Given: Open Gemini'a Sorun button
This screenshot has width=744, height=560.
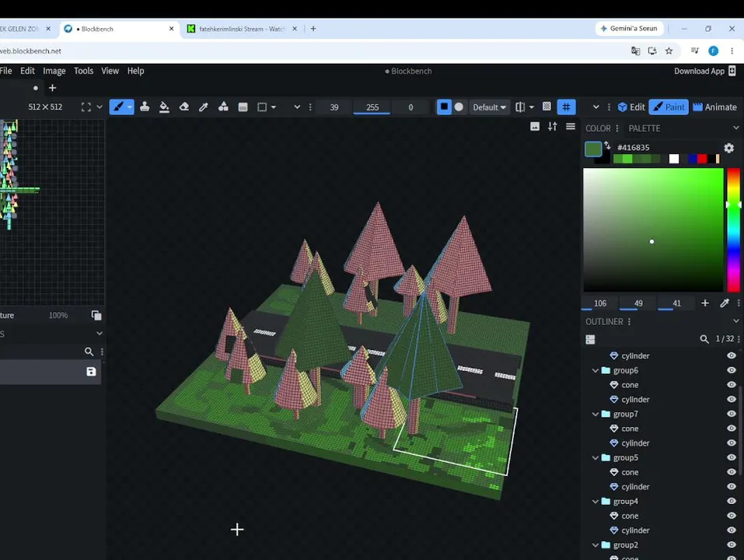Looking at the screenshot, I should tap(629, 29).
